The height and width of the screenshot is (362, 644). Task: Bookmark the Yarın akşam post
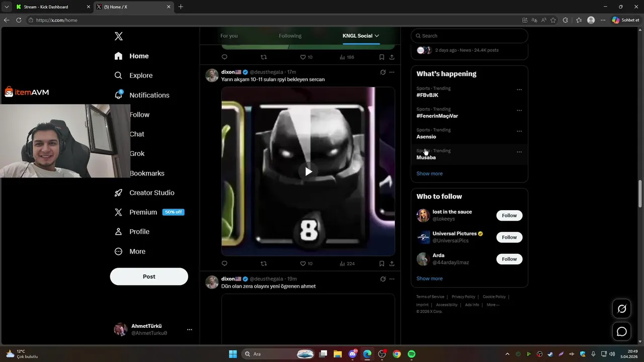coord(381,263)
